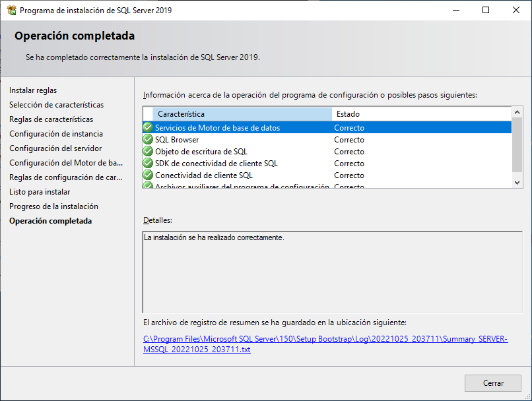The image size is (532, 401).
Task: Click the check icon beside Archivos auxiliares
Action: pyautogui.click(x=148, y=186)
